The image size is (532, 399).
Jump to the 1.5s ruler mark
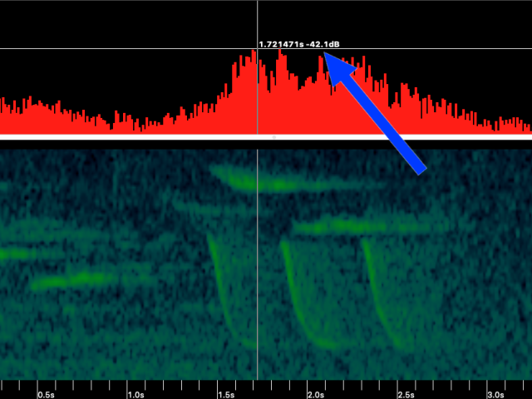coord(225,393)
